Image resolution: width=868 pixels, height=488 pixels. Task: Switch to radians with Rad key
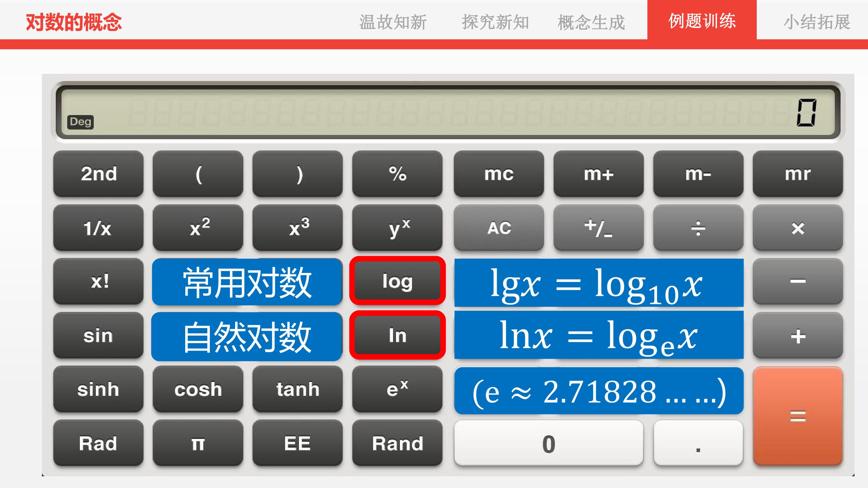(x=98, y=443)
